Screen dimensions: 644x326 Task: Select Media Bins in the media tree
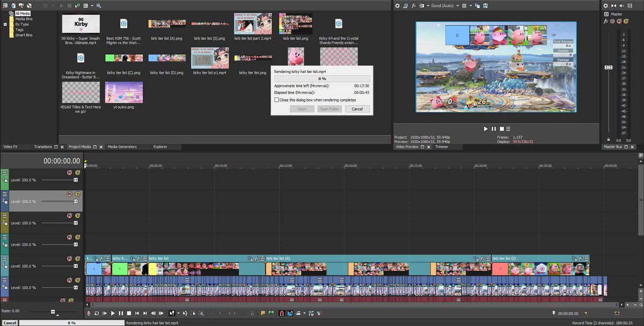pos(24,19)
